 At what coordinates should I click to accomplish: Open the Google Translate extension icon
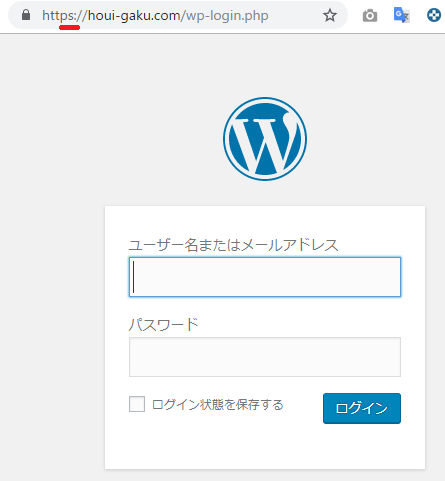coord(402,15)
